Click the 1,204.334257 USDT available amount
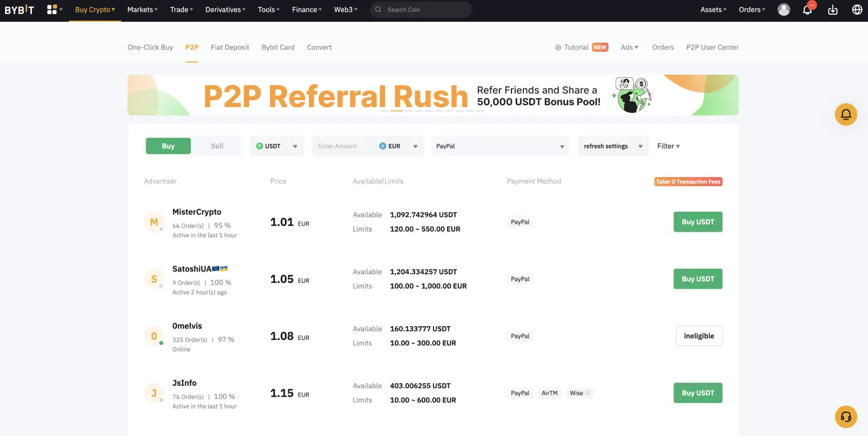The height and width of the screenshot is (436, 868). 423,272
